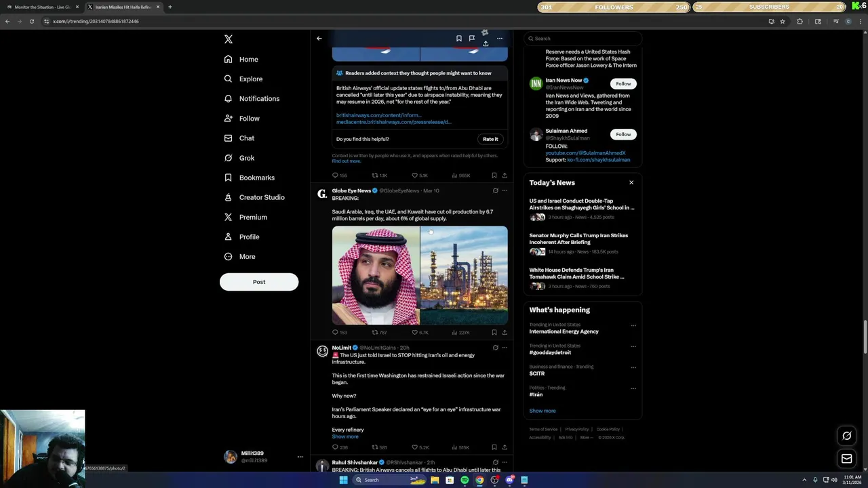Open File Explorer from the taskbar
Image resolution: width=868 pixels, height=488 pixels.
point(435,480)
